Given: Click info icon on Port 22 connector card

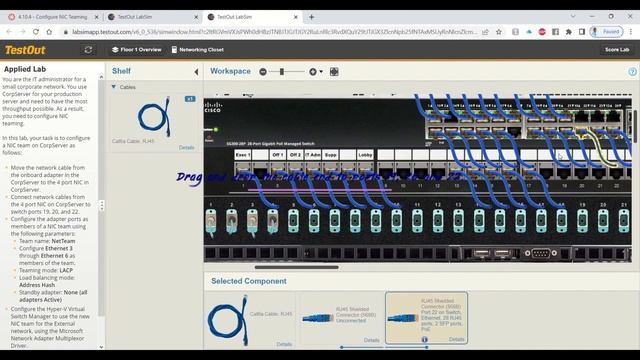Looking at the screenshot, I should (424, 340).
